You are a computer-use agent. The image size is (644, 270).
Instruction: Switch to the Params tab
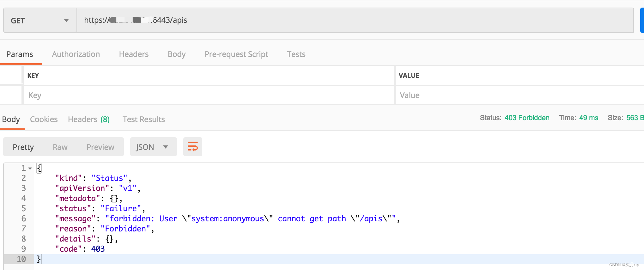(20, 54)
